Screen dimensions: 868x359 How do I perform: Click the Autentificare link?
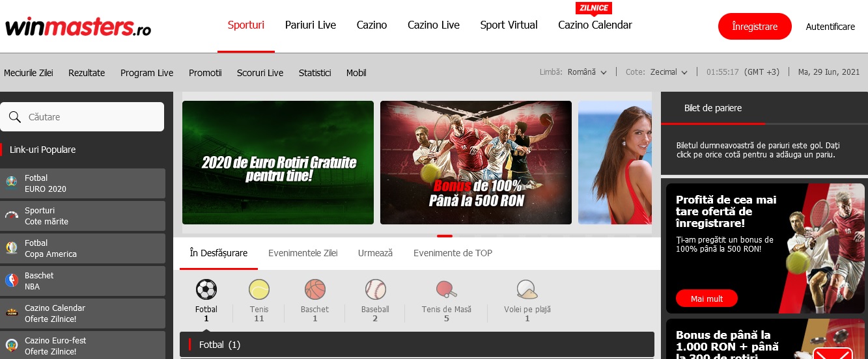click(x=830, y=27)
